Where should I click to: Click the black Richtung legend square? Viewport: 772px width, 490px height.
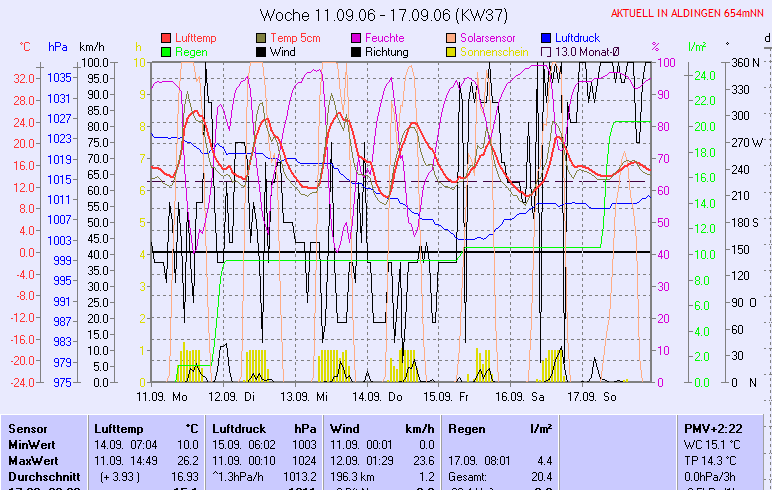click(355, 52)
